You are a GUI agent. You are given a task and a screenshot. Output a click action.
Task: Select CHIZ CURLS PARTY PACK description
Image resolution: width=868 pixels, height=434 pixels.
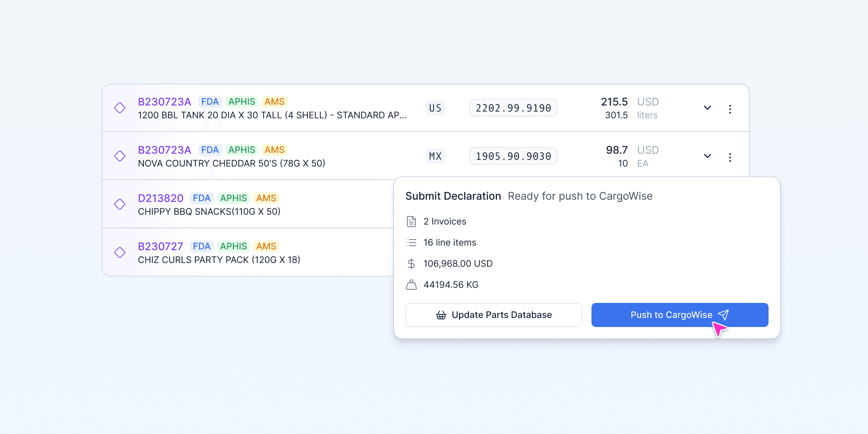click(219, 260)
